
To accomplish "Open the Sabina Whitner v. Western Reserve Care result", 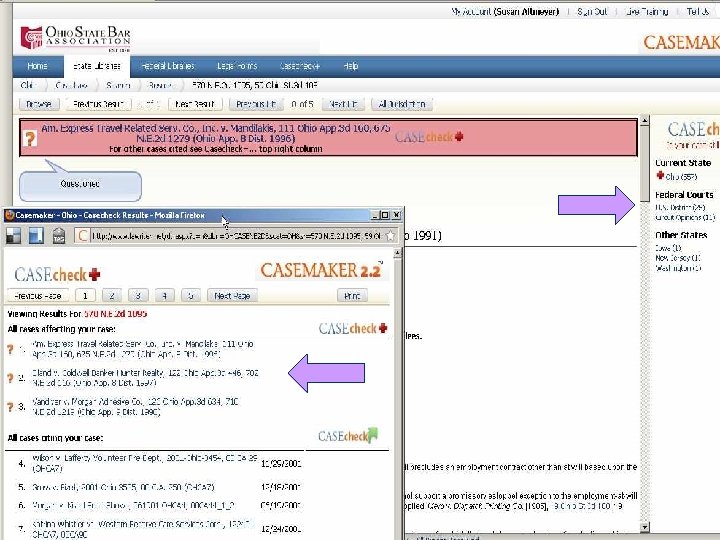I will tap(142, 529).
